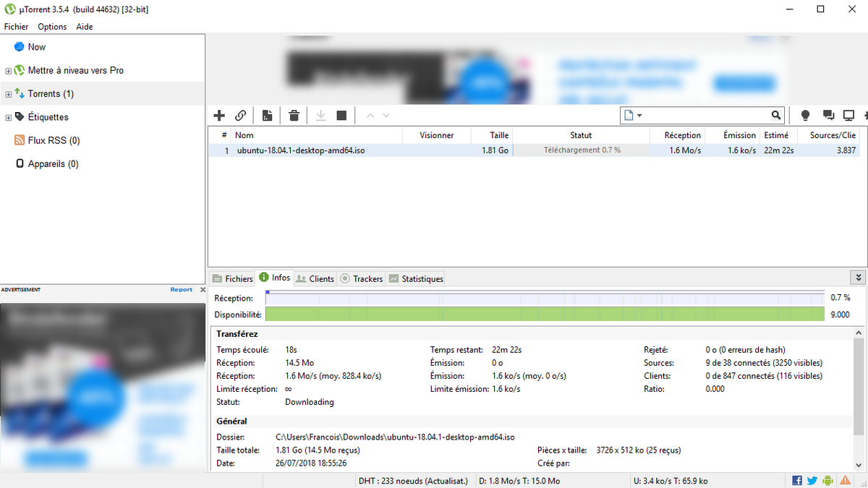Stop the ubuntu torrent download

click(x=341, y=115)
